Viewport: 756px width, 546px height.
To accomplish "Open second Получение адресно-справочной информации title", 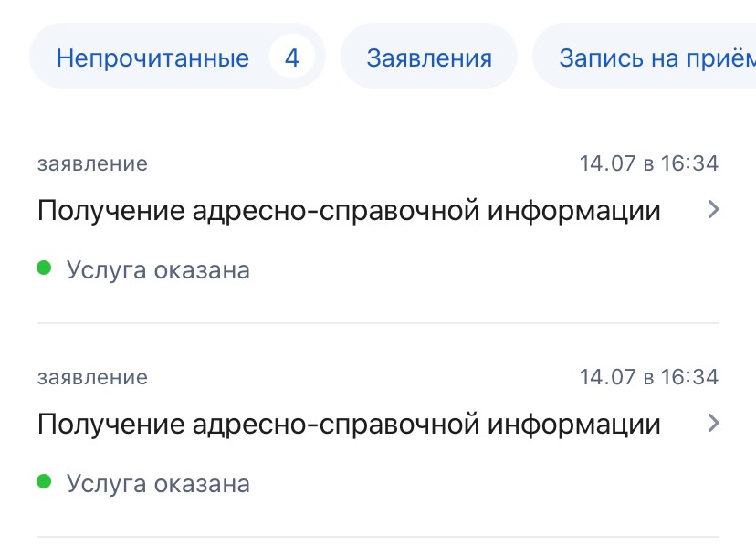I will coord(349,424).
